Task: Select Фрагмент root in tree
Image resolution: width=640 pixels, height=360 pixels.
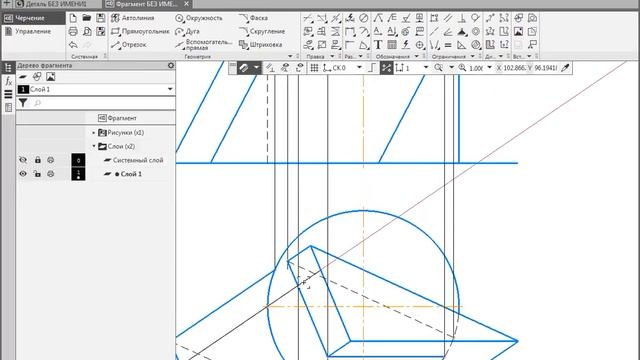Action: point(118,118)
